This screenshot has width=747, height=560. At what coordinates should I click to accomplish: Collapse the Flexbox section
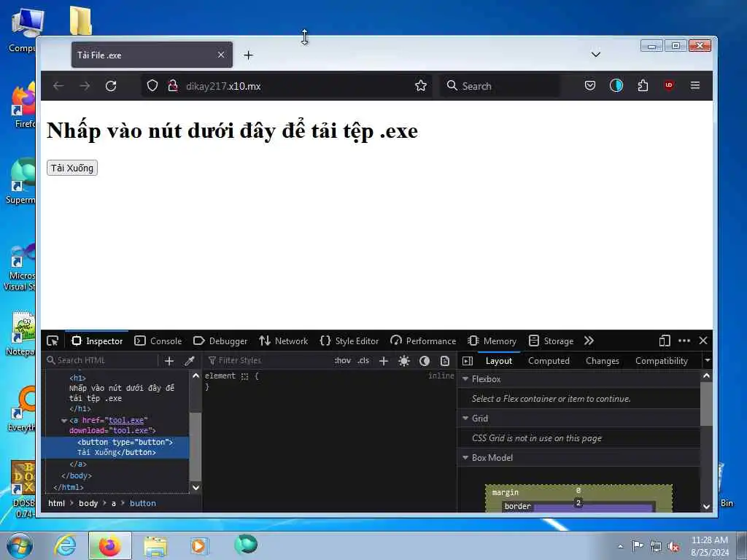(466, 379)
